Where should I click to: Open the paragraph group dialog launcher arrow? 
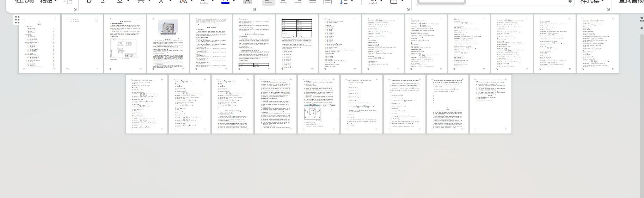coord(408,9)
